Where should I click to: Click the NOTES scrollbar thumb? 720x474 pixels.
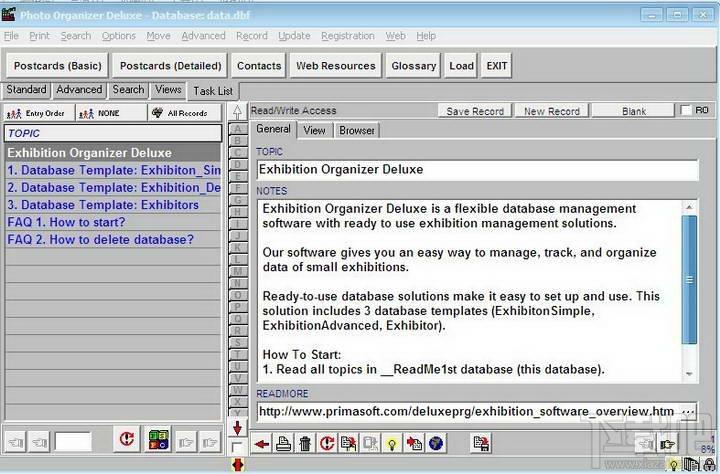[x=689, y=279]
